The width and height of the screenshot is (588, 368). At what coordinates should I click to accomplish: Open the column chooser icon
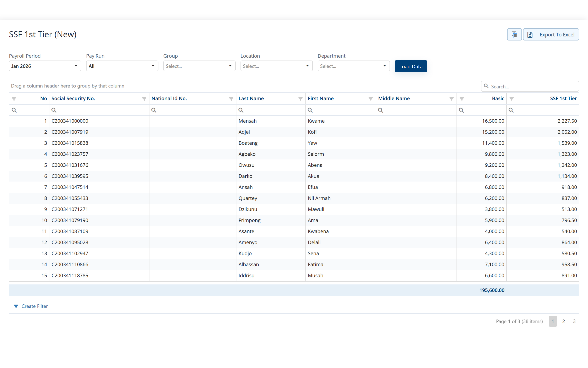click(514, 35)
